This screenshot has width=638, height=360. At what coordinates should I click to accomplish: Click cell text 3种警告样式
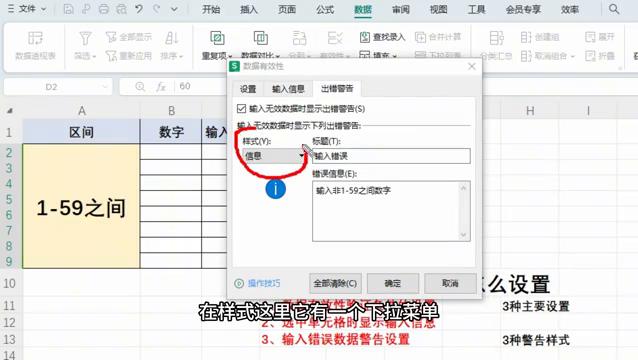pos(536,340)
